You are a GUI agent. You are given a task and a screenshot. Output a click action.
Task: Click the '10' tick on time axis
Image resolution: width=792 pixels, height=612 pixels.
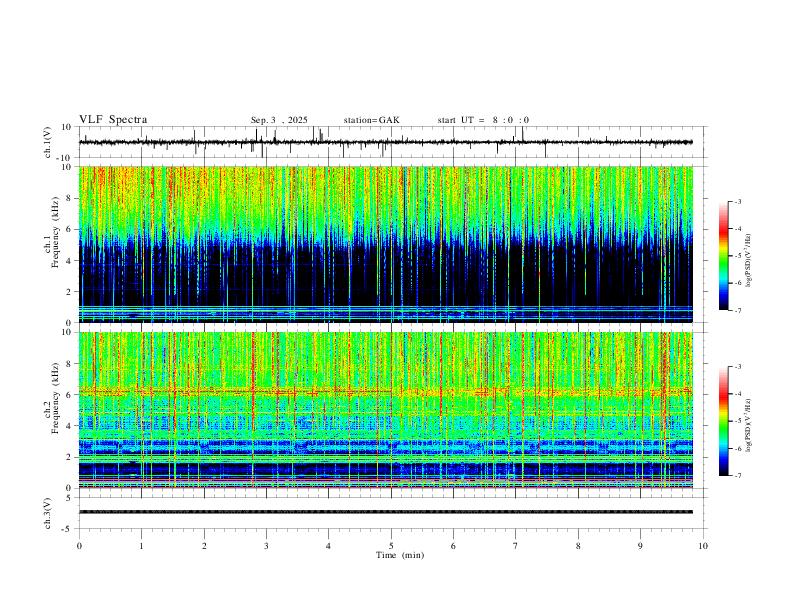click(703, 546)
